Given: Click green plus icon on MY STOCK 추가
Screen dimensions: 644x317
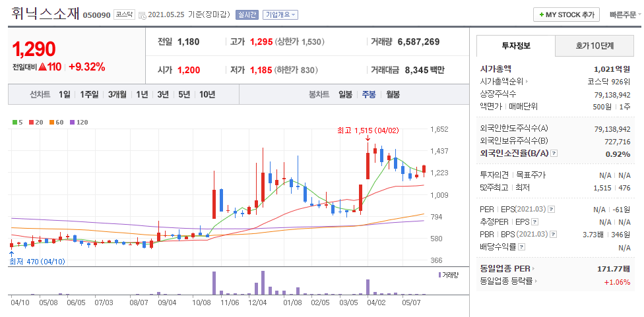Looking at the screenshot, I should (x=542, y=14).
